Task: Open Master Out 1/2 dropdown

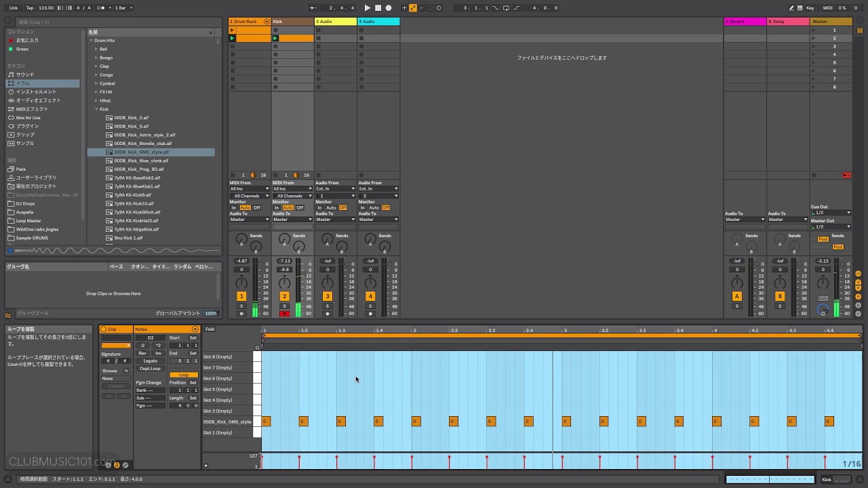Action: (831, 226)
